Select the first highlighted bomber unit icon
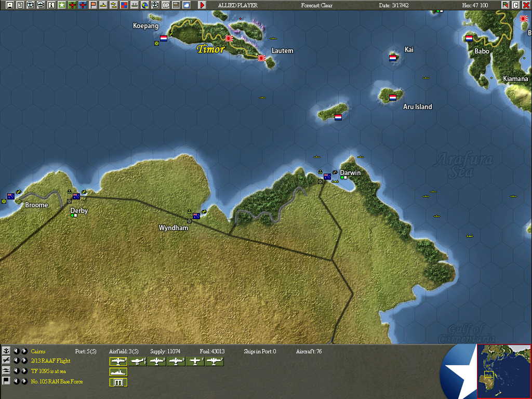The image size is (532, 399). coord(118,362)
